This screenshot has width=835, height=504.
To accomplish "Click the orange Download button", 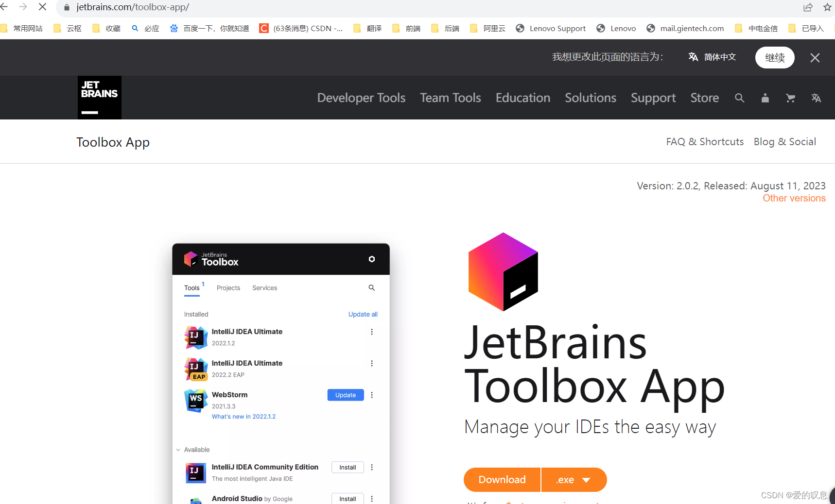I will 502,480.
